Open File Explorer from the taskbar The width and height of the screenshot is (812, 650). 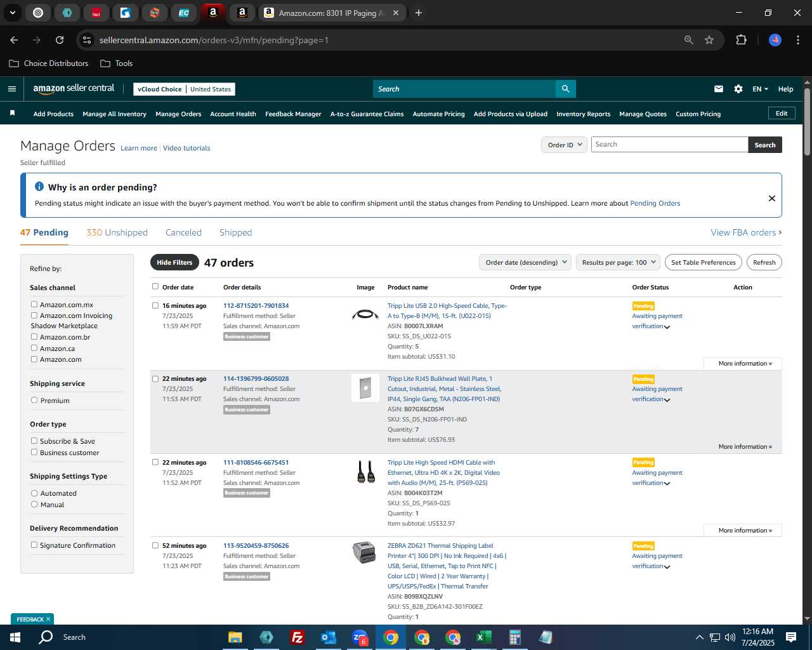(235, 637)
